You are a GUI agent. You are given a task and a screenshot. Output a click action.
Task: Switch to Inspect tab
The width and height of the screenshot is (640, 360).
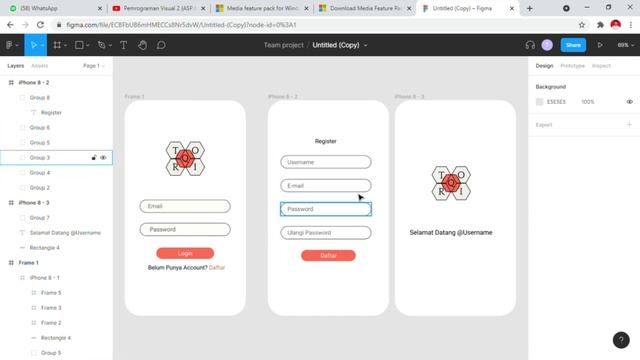click(601, 66)
